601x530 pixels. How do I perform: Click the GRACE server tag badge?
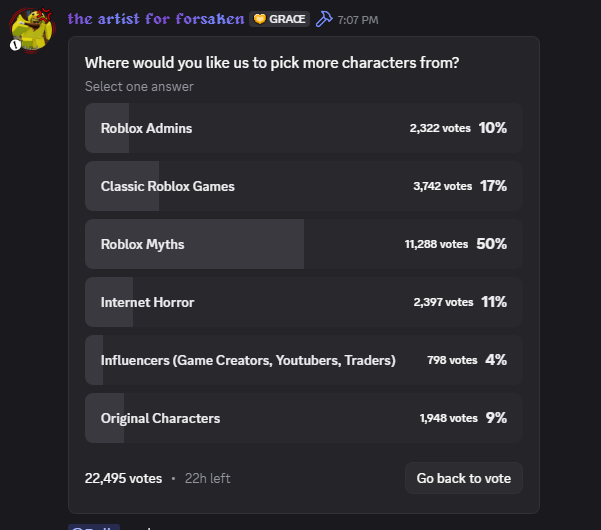pos(279,19)
